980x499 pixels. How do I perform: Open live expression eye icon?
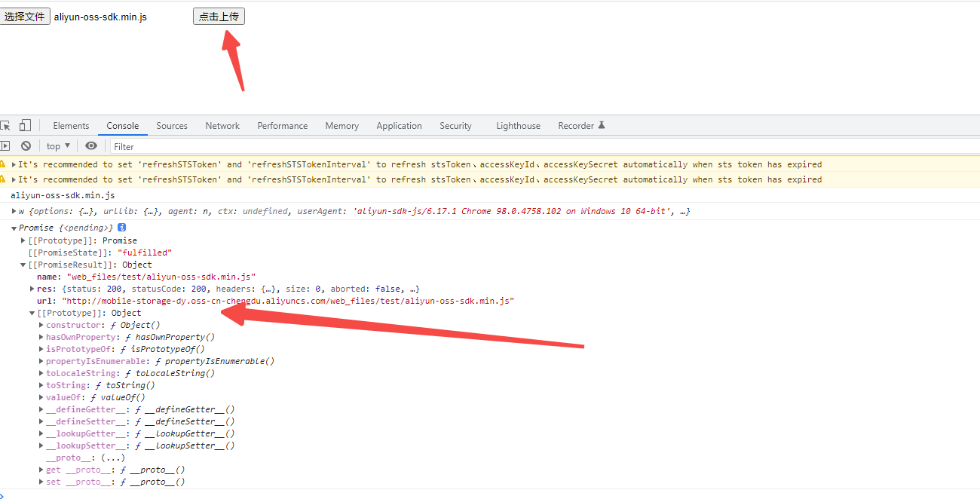[91, 146]
